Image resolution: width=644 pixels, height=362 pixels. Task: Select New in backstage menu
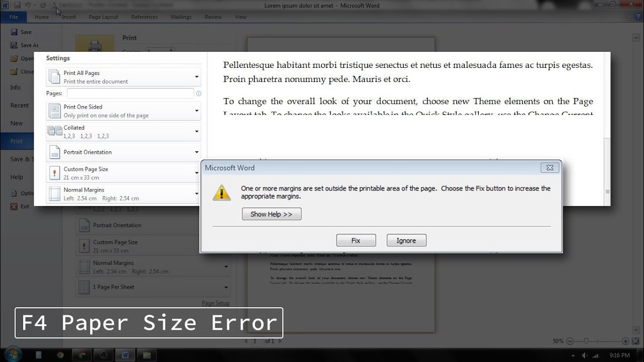[17, 123]
